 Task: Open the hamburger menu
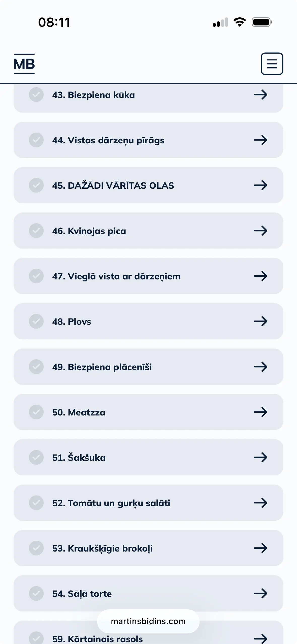click(272, 64)
